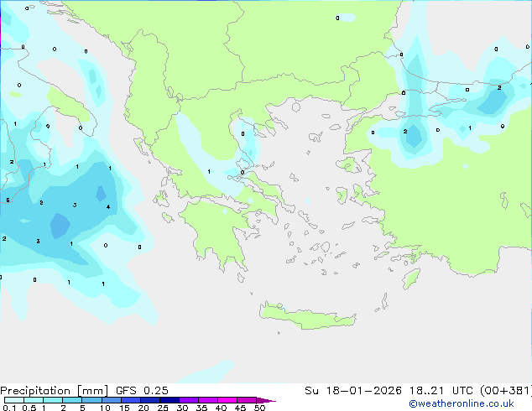Click the 1–2 mm legend color swatch
Screen dimensions: 532x411
click(x=53, y=400)
